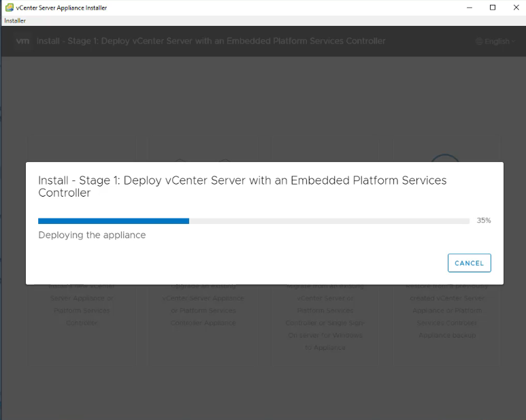Select the dimmed Migrate card description
Screen dimensions: 526x420
click(325, 317)
